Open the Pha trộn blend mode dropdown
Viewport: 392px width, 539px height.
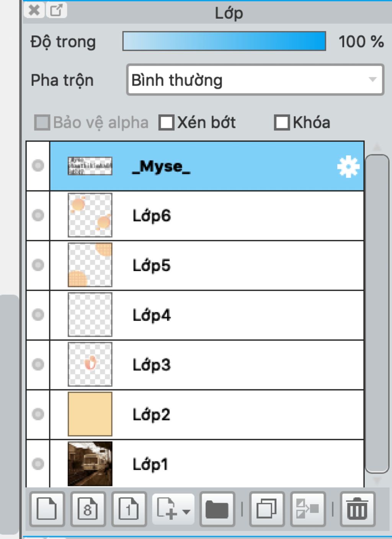[x=255, y=80]
